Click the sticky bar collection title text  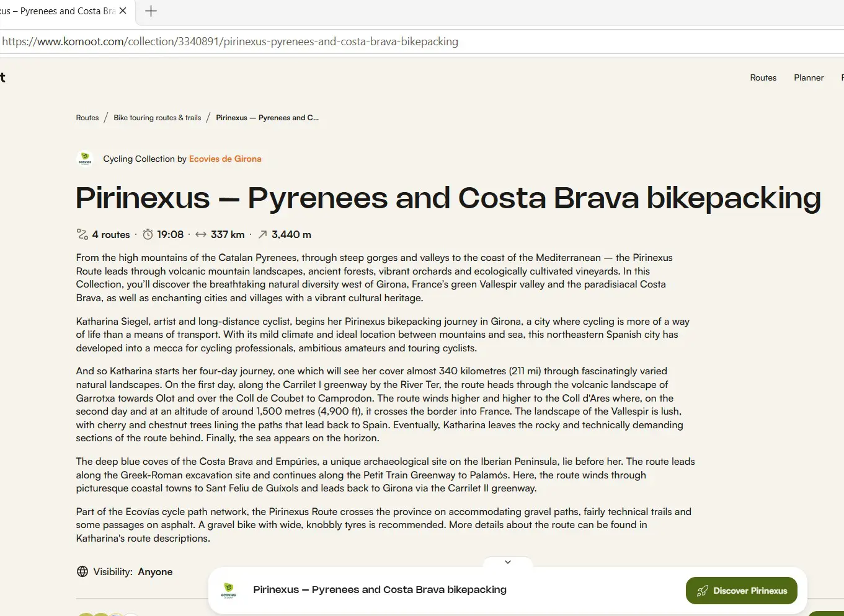pos(380,589)
